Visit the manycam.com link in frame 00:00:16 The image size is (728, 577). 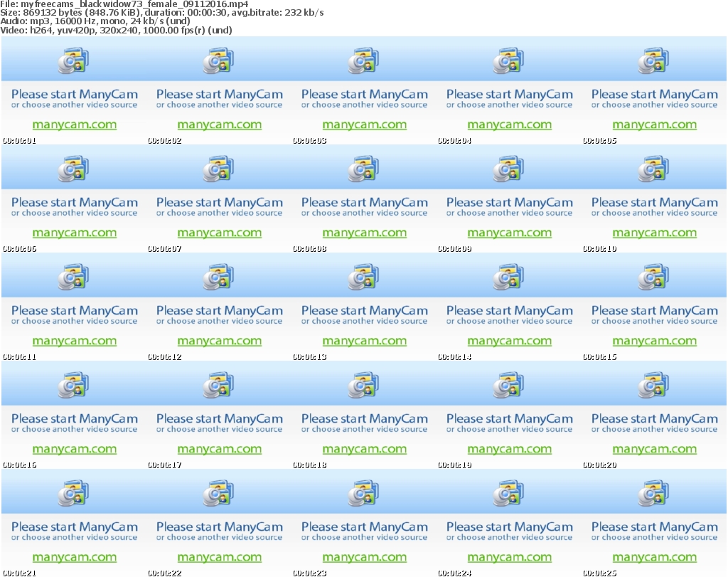[x=74, y=449]
